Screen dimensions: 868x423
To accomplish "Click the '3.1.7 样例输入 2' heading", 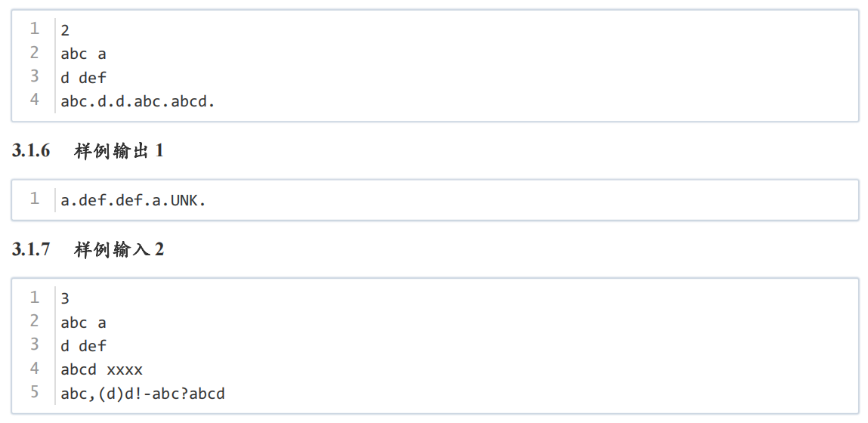I will tap(88, 250).
